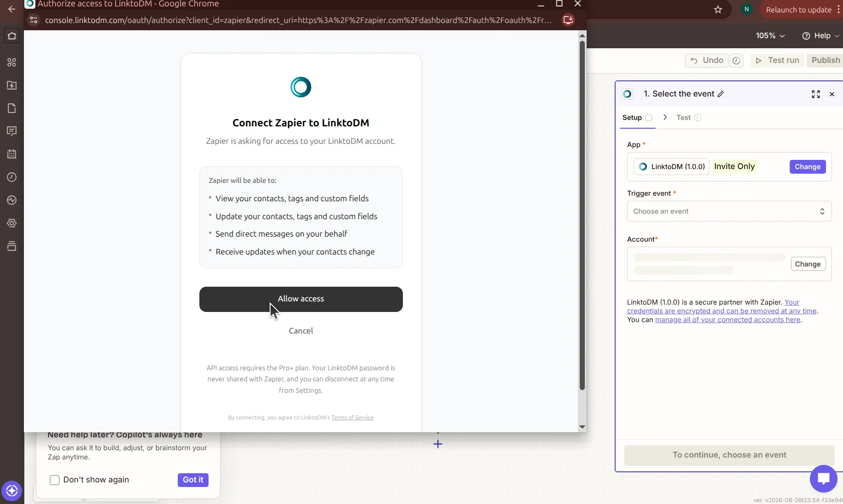Open the activity status icon in sidebar

pos(12,200)
